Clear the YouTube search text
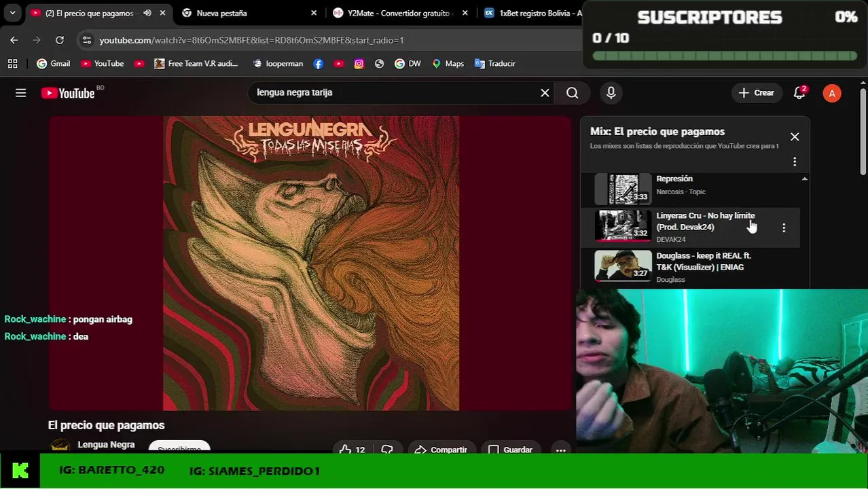This screenshot has width=868, height=489. click(x=545, y=93)
